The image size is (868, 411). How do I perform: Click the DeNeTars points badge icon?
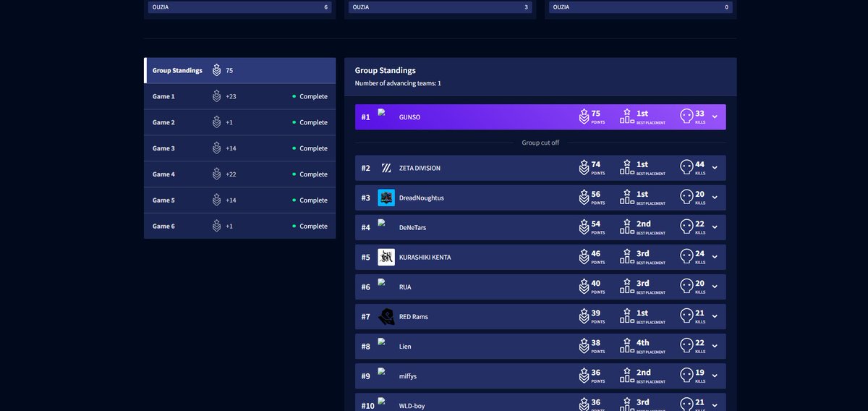584,227
